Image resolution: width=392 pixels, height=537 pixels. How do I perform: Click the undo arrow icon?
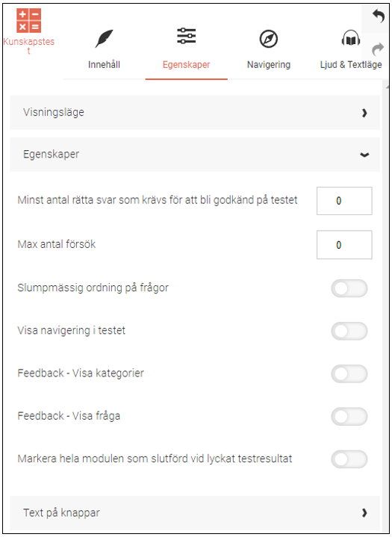pos(379,16)
